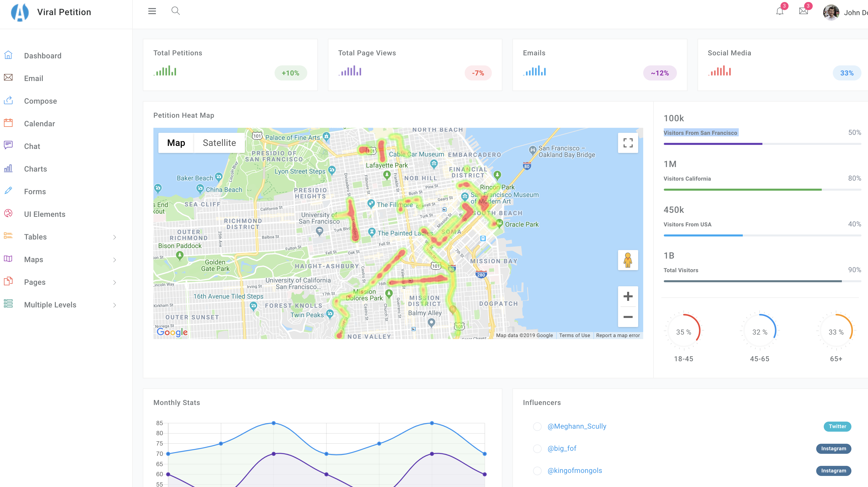Click the search magnifier icon
The width and height of the screenshot is (868, 487).
click(175, 11)
